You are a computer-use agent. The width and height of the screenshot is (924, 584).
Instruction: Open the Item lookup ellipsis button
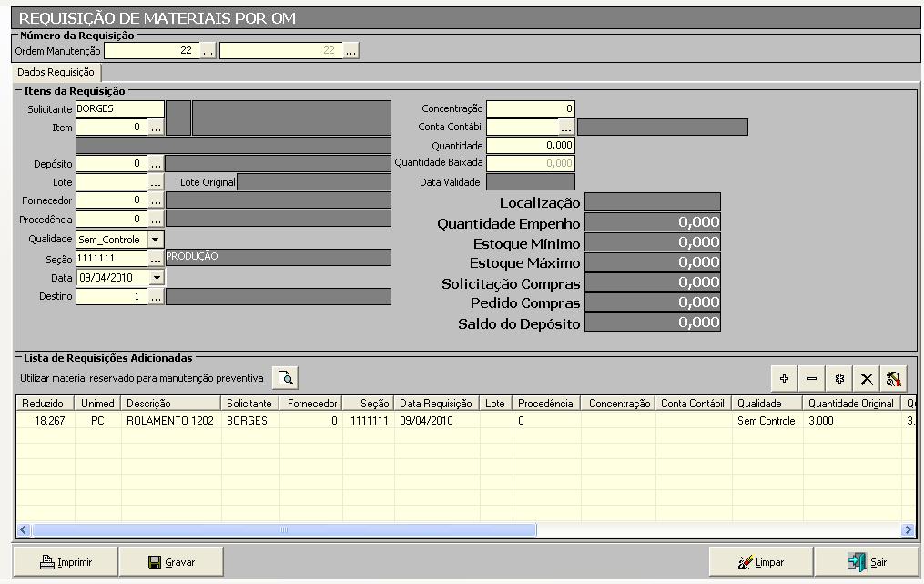tap(156, 128)
